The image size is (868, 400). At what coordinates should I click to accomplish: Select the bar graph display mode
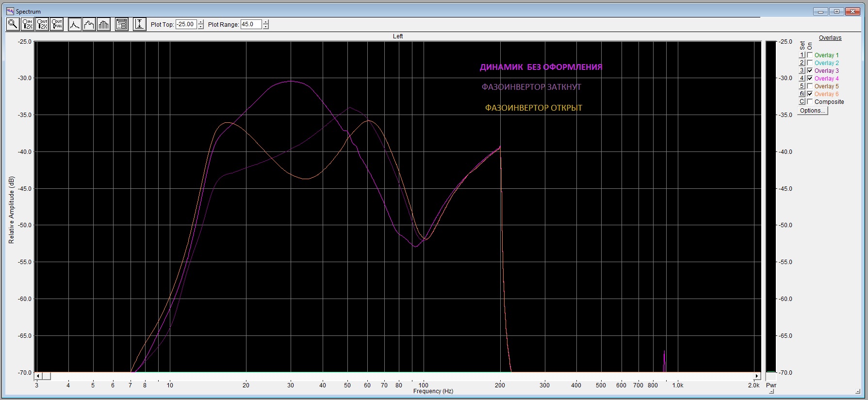(104, 24)
